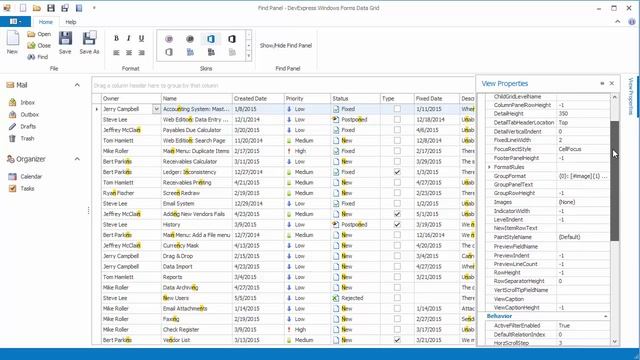Viewport: 640px width, 360px height.
Task: Sort by Created Date column header
Action: click(x=258, y=98)
